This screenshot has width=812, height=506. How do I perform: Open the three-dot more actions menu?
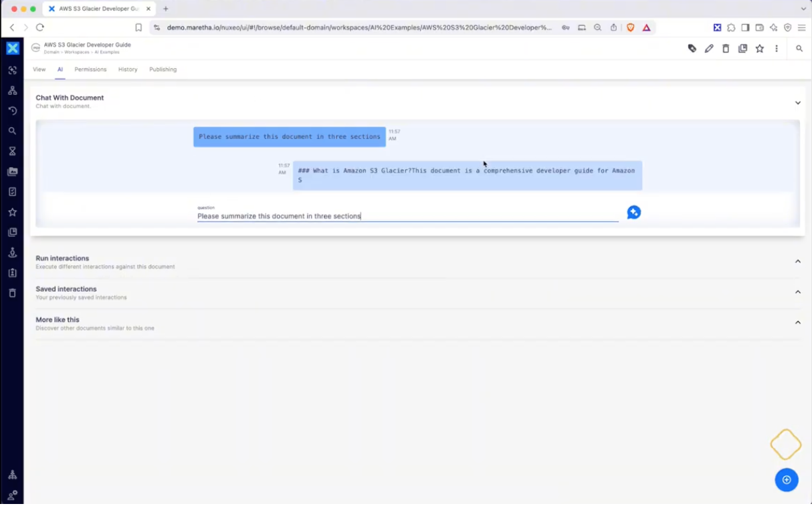(x=777, y=49)
